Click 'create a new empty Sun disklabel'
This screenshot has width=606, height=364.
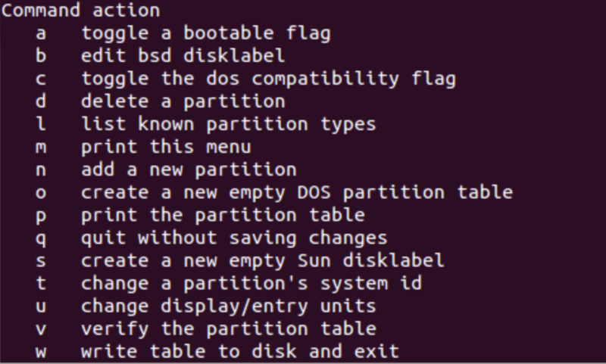coord(263,260)
